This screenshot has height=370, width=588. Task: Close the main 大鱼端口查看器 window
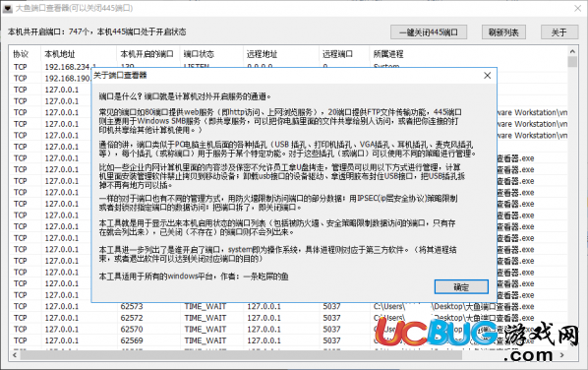click(x=578, y=8)
